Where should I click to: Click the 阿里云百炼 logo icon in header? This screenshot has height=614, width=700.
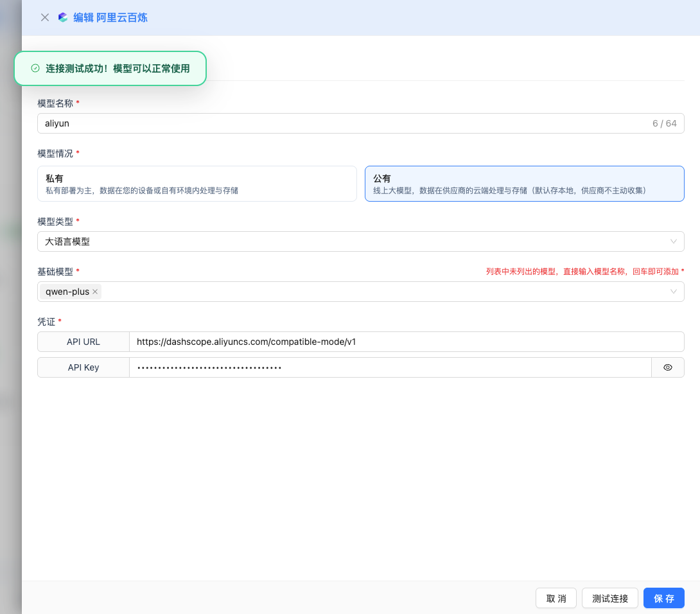point(63,17)
